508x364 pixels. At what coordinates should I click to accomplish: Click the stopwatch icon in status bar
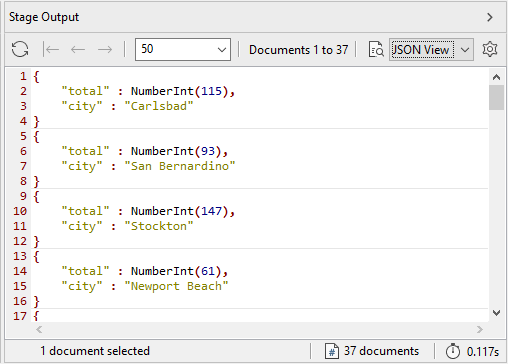pos(453,351)
